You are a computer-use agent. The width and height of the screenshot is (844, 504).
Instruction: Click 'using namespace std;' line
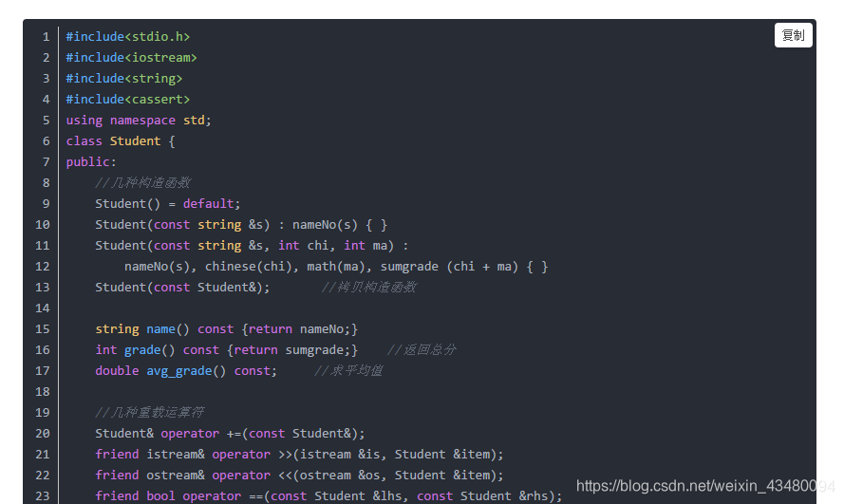point(139,120)
